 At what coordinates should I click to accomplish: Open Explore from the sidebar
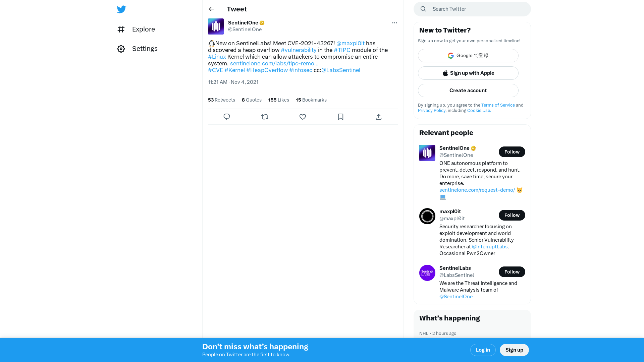136,29
